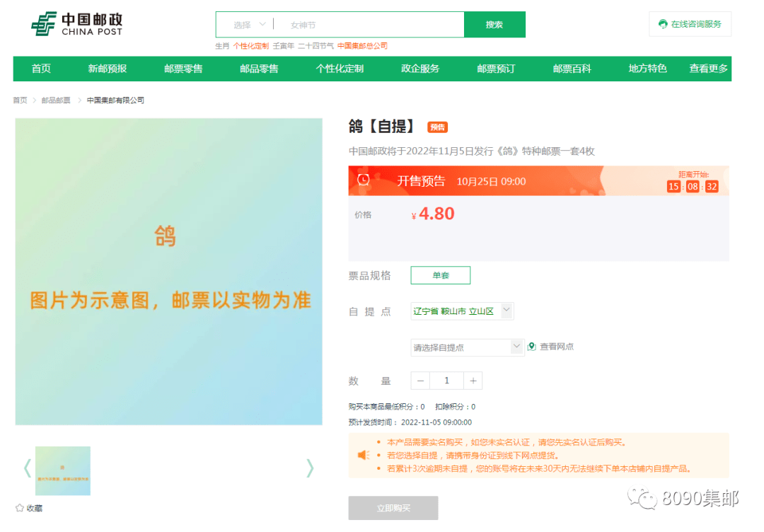
Task: Open 邮票百科 navigation item
Action: 572,69
